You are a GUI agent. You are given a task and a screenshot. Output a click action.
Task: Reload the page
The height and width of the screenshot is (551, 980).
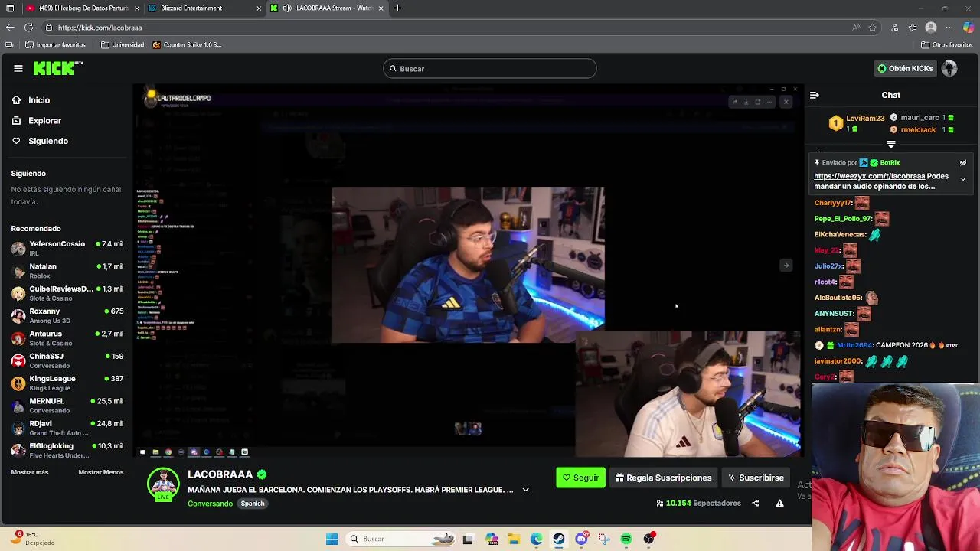(x=28, y=28)
